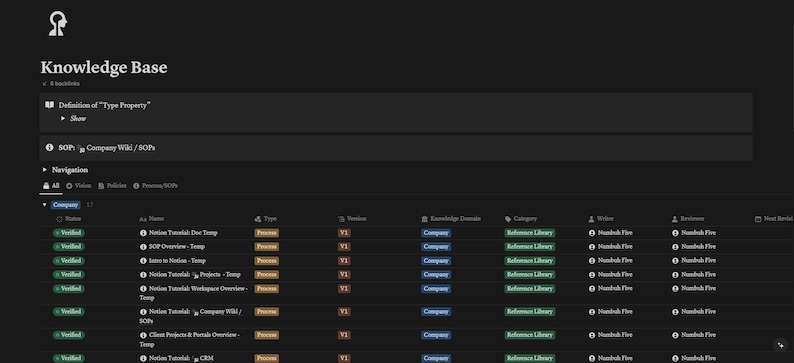The width and height of the screenshot is (794, 363).
Task: Click the Knowledge Base page head logo icon
Action: tap(57, 24)
